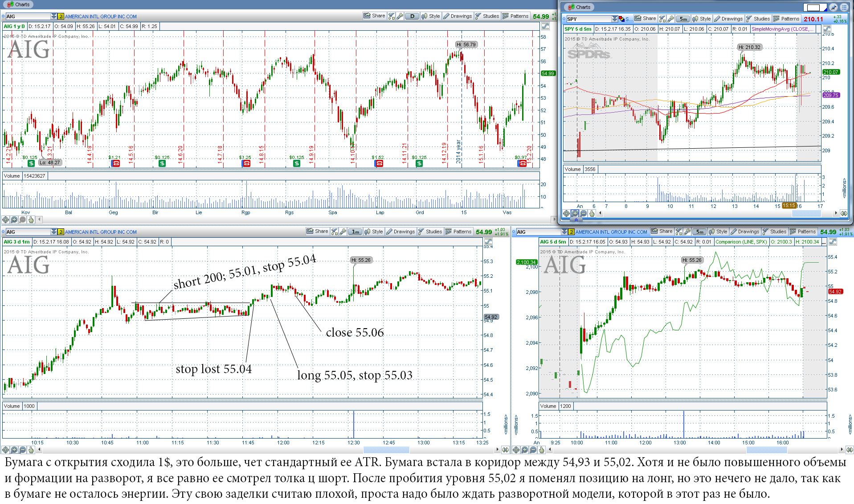854x504 pixels.
Task: Zoom in on the top AIG daily chart
Action: (x=14, y=219)
